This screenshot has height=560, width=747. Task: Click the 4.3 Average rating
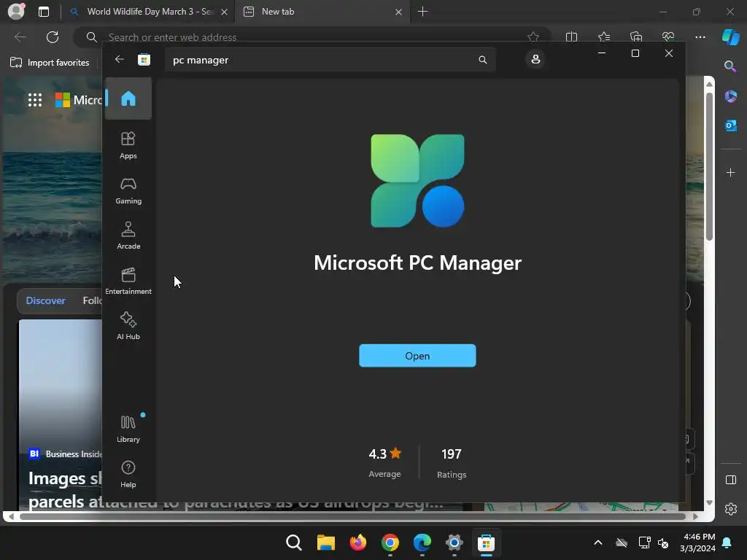385,462
